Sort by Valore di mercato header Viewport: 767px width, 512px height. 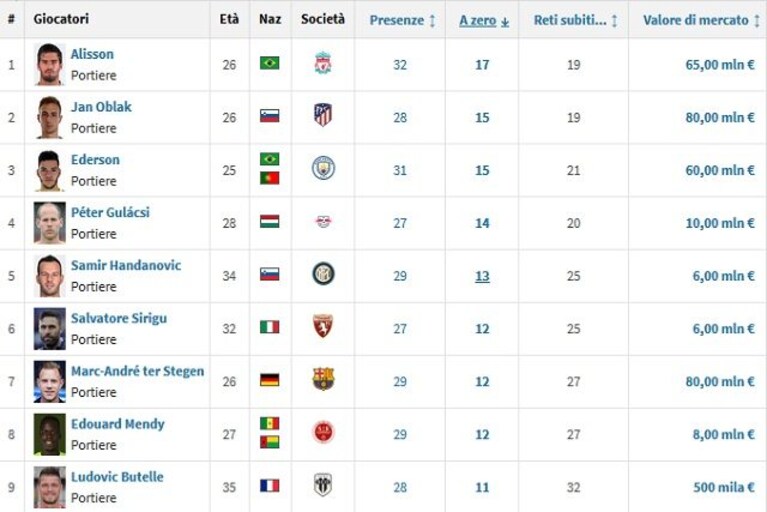click(x=701, y=21)
